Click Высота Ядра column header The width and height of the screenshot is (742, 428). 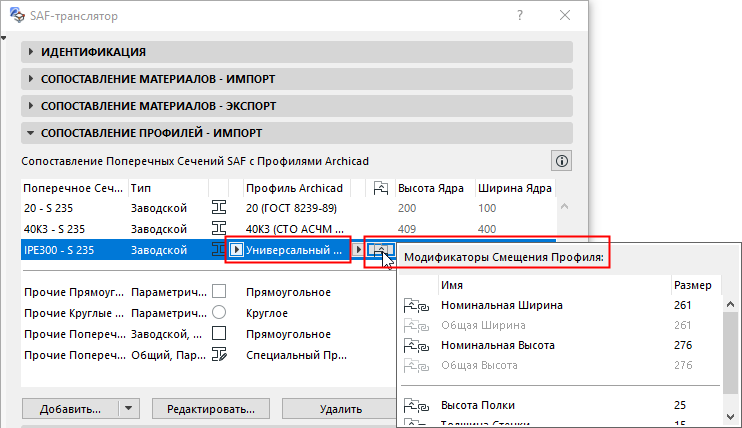(434, 188)
